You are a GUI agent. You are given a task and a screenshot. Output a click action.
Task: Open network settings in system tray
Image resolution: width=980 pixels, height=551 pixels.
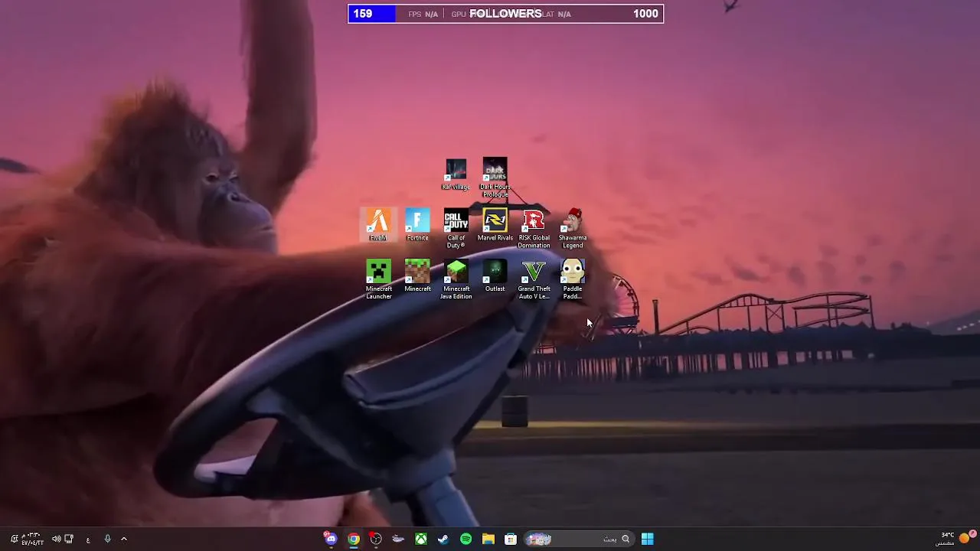coord(69,539)
